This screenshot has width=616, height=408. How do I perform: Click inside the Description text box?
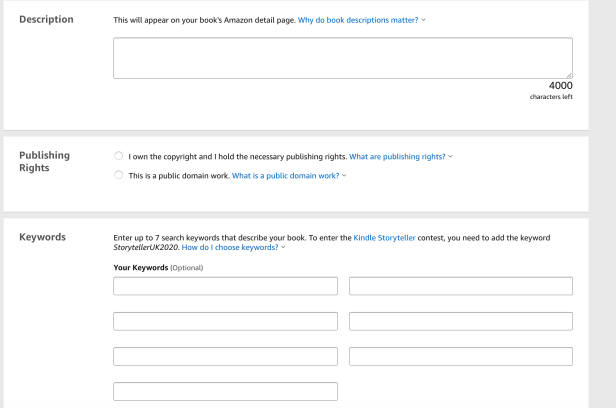point(342,58)
